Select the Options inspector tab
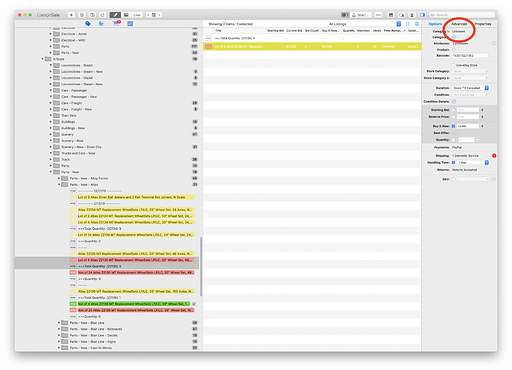The image size is (512, 370). [x=435, y=24]
